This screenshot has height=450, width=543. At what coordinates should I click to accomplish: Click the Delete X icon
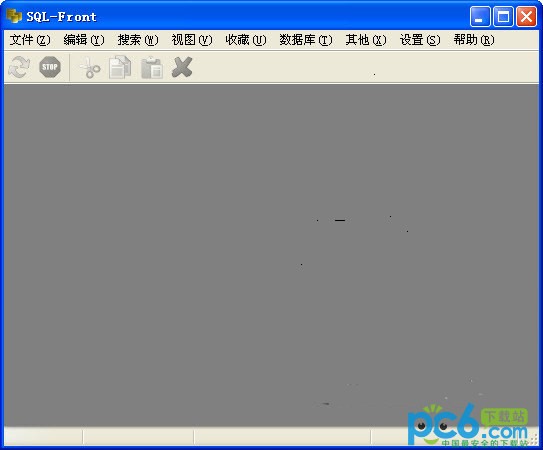coord(182,67)
